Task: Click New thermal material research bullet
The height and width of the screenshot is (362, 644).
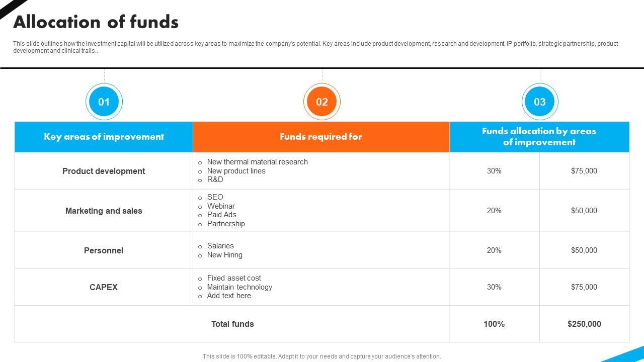Action: pyautogui.click(x=257, y=162)
